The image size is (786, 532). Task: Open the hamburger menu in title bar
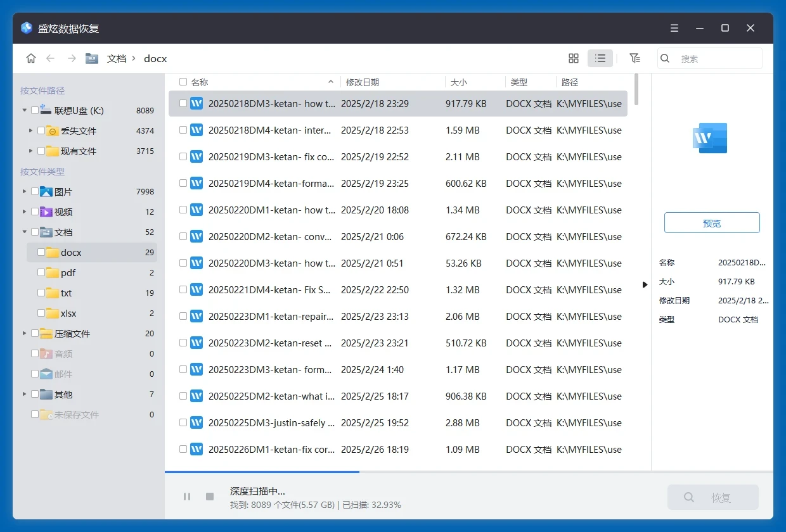[674, 28]
